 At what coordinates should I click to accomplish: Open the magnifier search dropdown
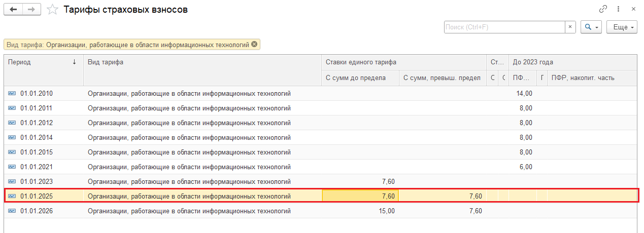tap(592, 27)
